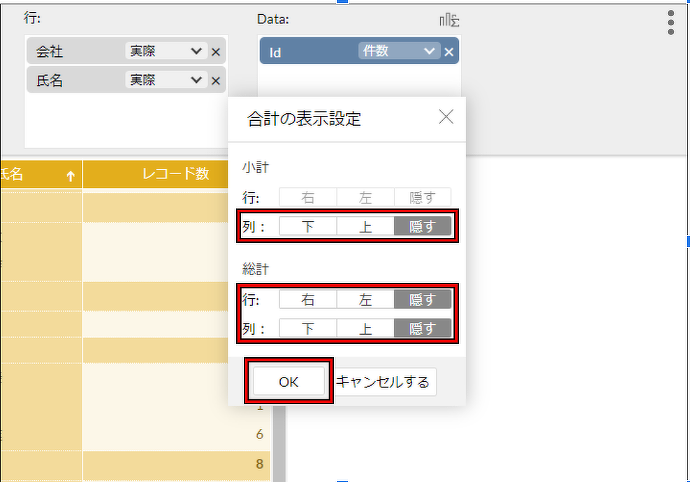Open the 実際 dropdown for 会社
The width and height of the screenshot is (690, 482).
166,51
